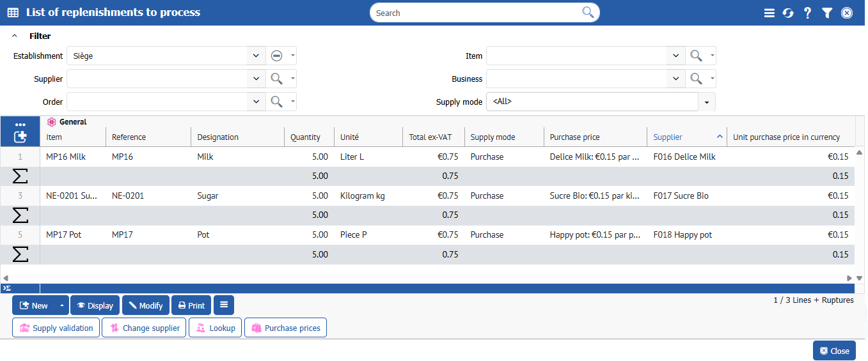The width and height of the screenshot is (868, 361).
Task: Open the hamburger menu in title bar
Action: [769, 13]
